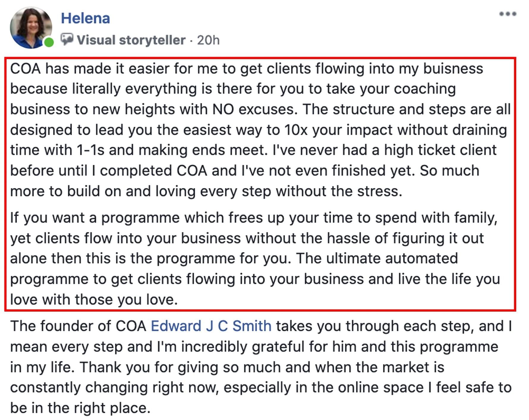Click the line 'love with those you love.'
529x420 pixels.
[94, 299]
